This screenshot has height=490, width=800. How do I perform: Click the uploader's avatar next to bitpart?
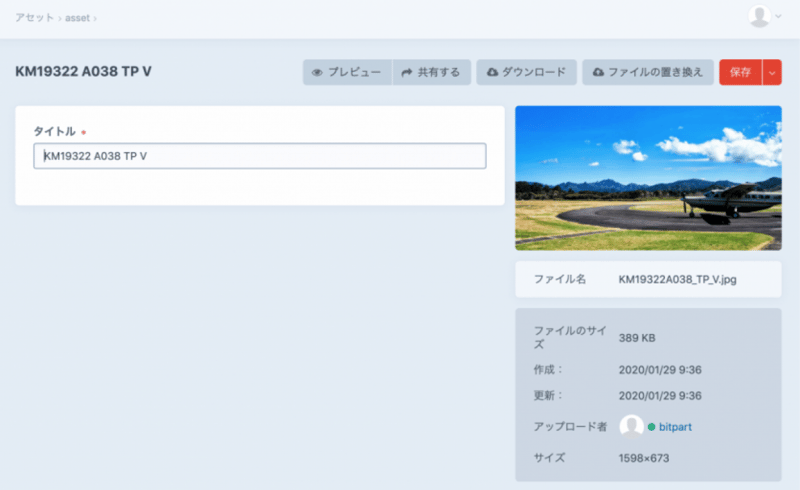point(631,427)
